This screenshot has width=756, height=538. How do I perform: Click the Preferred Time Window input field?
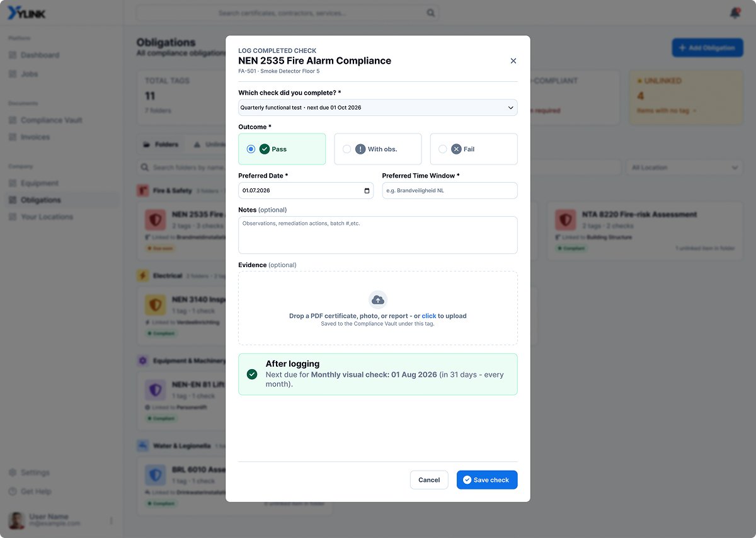point(450,191)
